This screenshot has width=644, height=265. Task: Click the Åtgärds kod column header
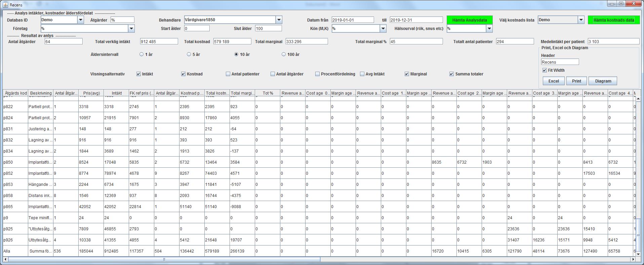(x=15, y=93)
